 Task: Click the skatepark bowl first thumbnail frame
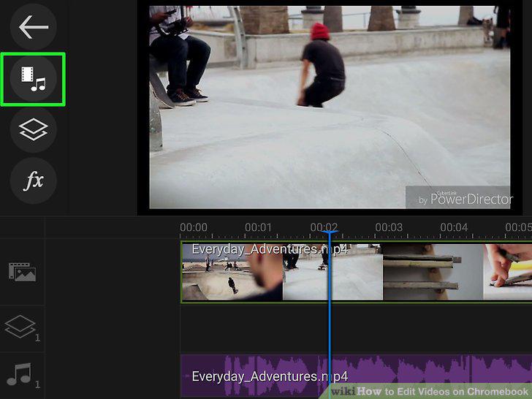[232, 272]
